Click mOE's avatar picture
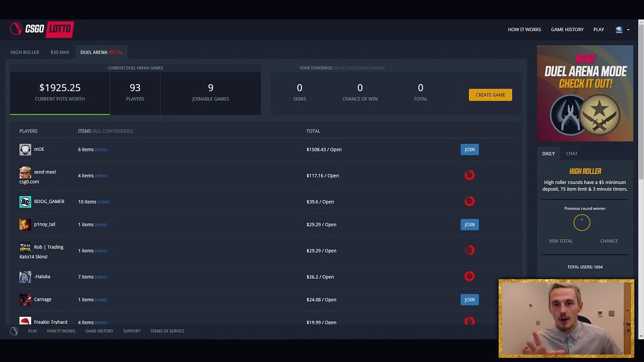The height and width of the screenshot is (362, 644). coord(25,149)
